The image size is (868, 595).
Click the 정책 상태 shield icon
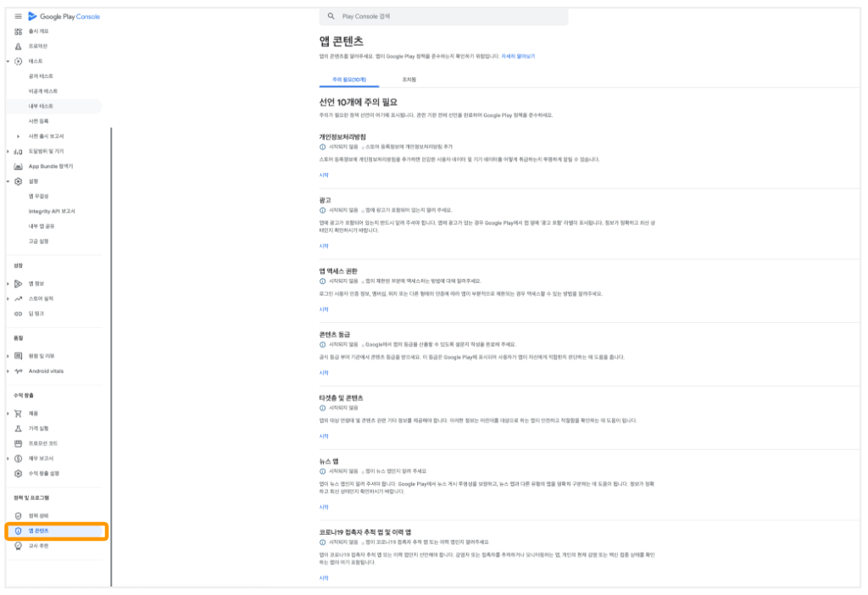pyautogui.click(x=18, y=515)
